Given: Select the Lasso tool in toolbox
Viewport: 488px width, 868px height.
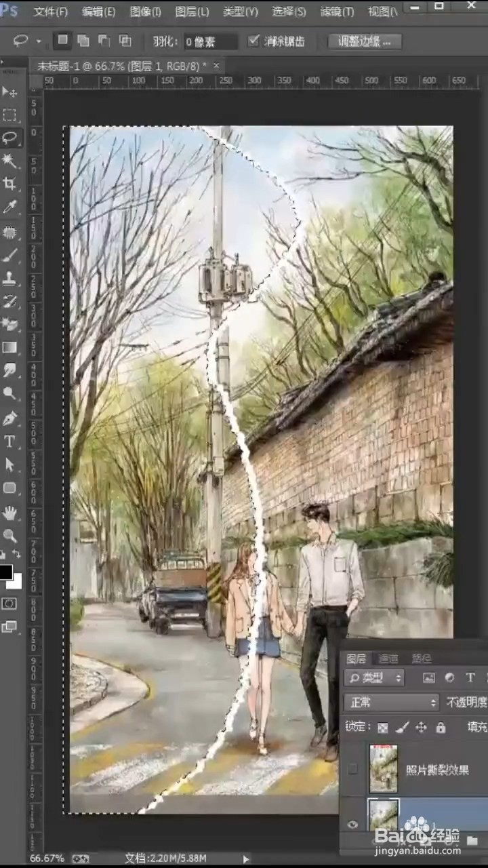Looking at the screenshot, I should tap(9, 138).
